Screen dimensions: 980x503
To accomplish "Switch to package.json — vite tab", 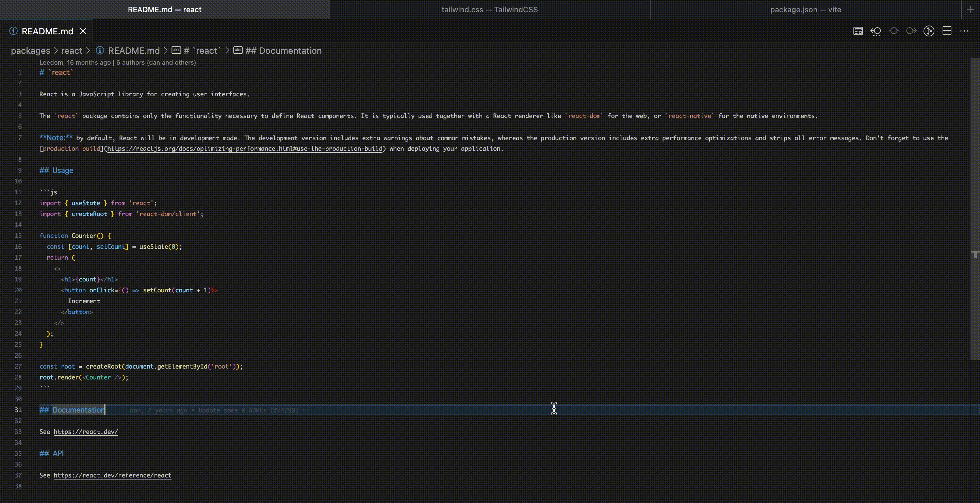I will coord(806,10).
